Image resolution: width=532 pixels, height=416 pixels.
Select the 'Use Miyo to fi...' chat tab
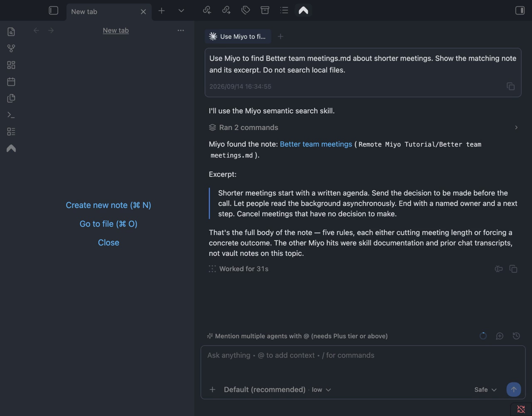238,37
